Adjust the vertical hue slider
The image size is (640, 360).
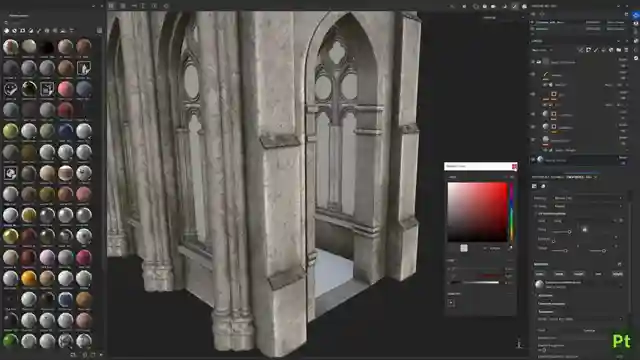point(511,212)
